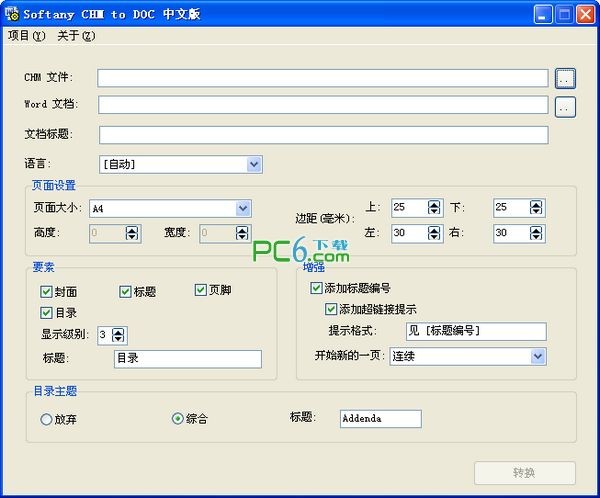Toggle the 目录 checkbox
This screenshot has height=498, width=600.
[46, 313]
